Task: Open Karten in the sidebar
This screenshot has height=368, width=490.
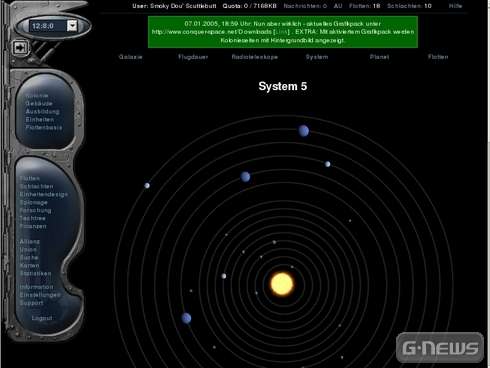Action: coord(30,265)
